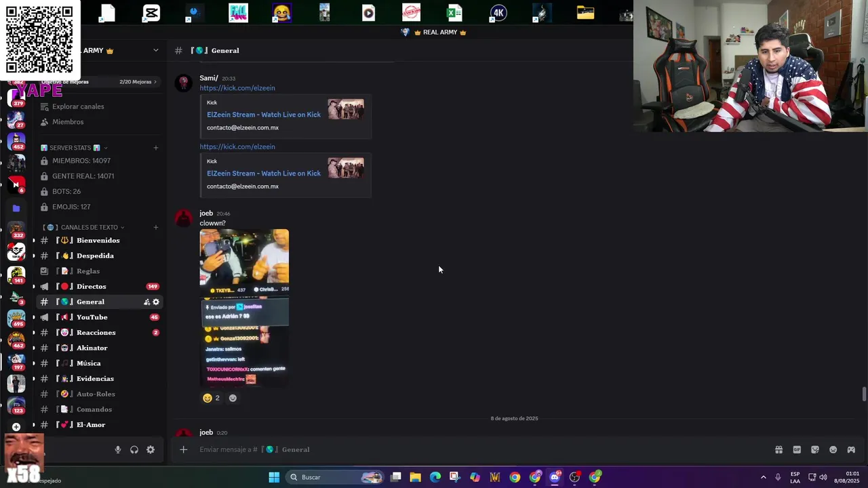This screenshot has width=868, height=488.
Task: Open Discord user settings gear
Action: coord(151,449)
